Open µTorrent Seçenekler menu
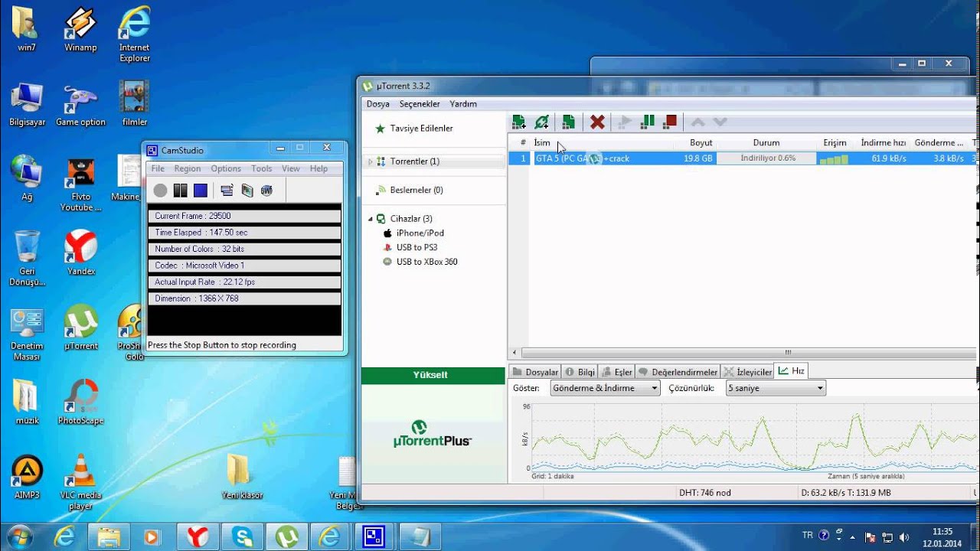The image size is (980, 551). (420, 104)
